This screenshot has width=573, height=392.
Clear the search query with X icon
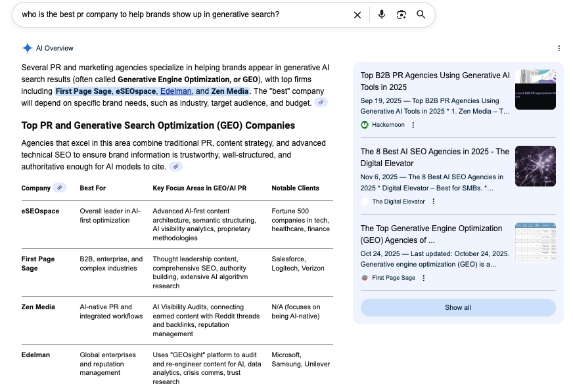pos(357,14)
